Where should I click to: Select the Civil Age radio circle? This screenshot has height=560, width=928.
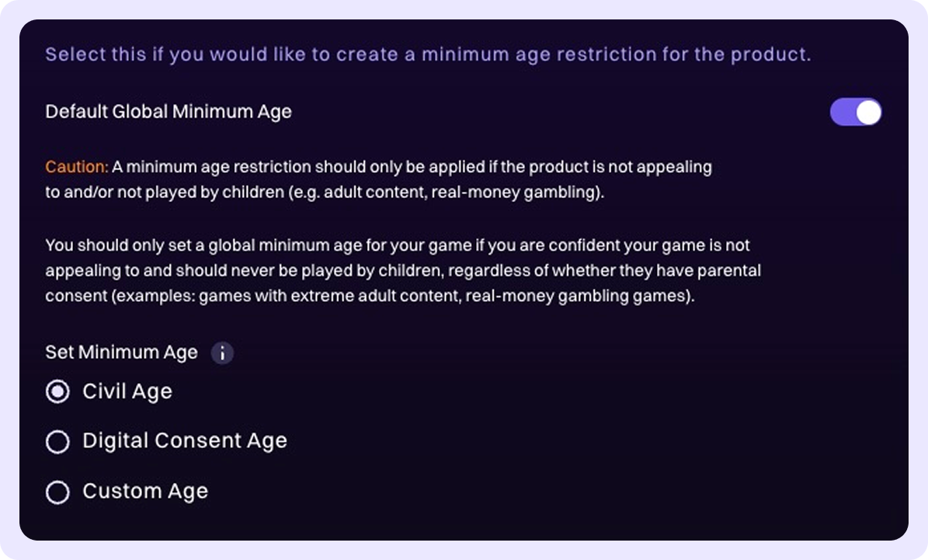click(57, 392)
